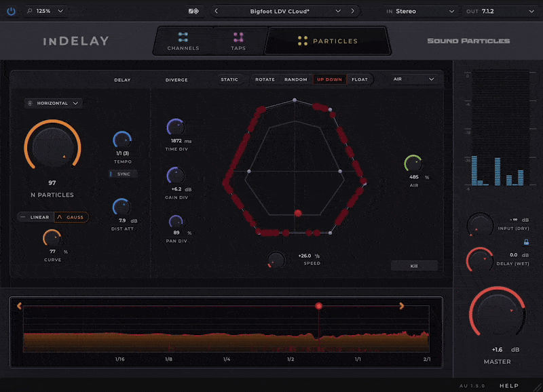The image size is (543, 392).
Task: Click the orange right arrow timeline handle
Action: [x=402, y=305]
